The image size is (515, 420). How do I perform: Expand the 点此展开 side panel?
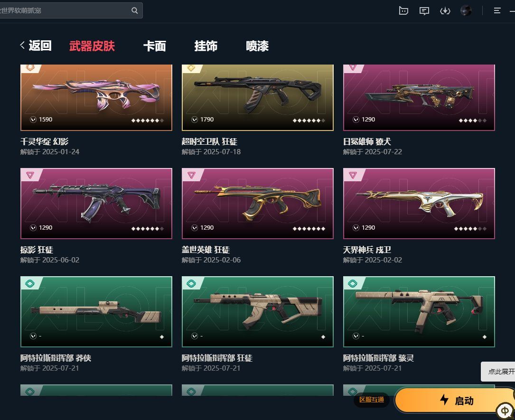click(498, 372)
